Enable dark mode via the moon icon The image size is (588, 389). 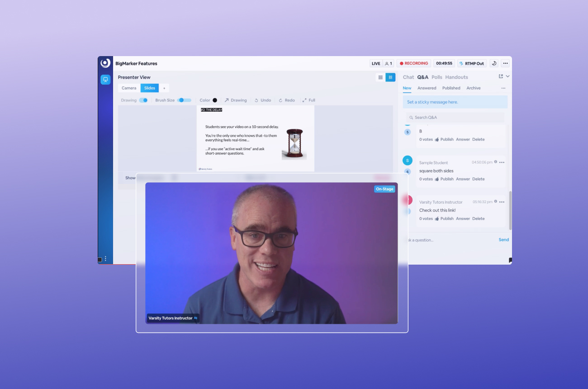[x=494, y=63]
